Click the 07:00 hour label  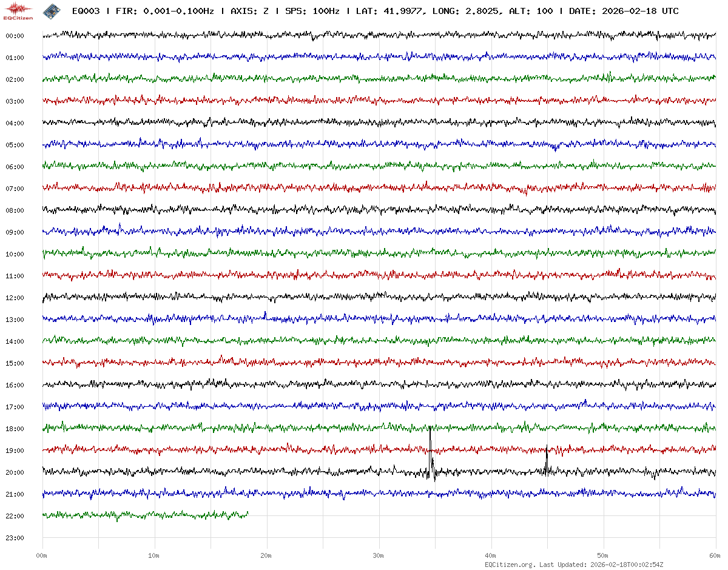pos(15,189)
